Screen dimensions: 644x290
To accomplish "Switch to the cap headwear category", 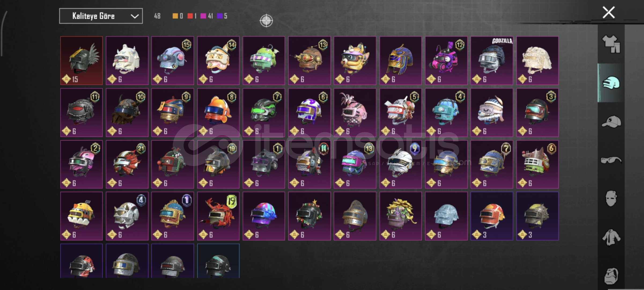I will point(611,122).
